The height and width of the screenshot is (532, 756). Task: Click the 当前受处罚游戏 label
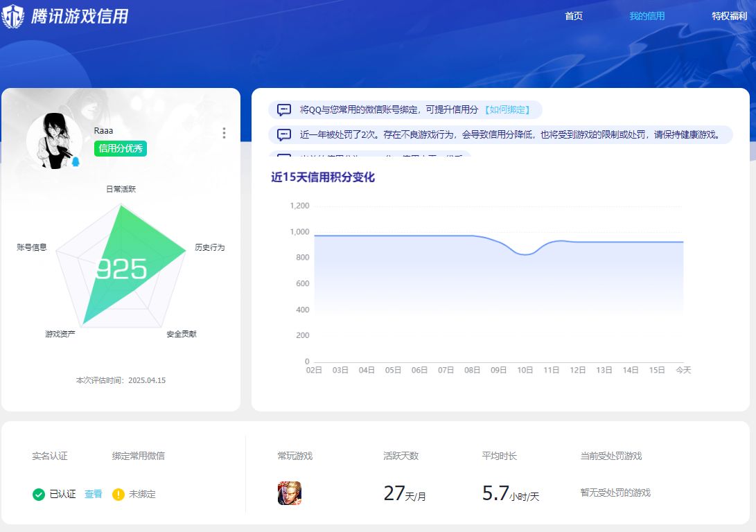tap(611, 456)
